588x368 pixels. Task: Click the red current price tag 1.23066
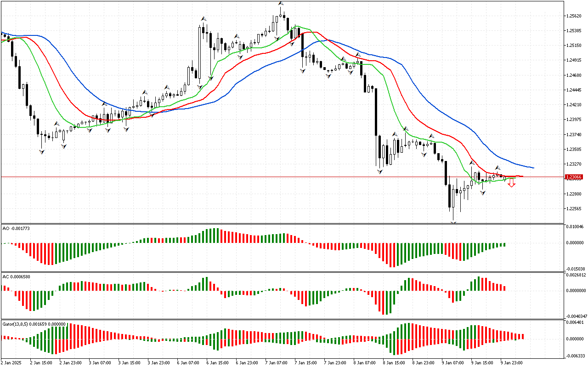[x=574, y=177]
